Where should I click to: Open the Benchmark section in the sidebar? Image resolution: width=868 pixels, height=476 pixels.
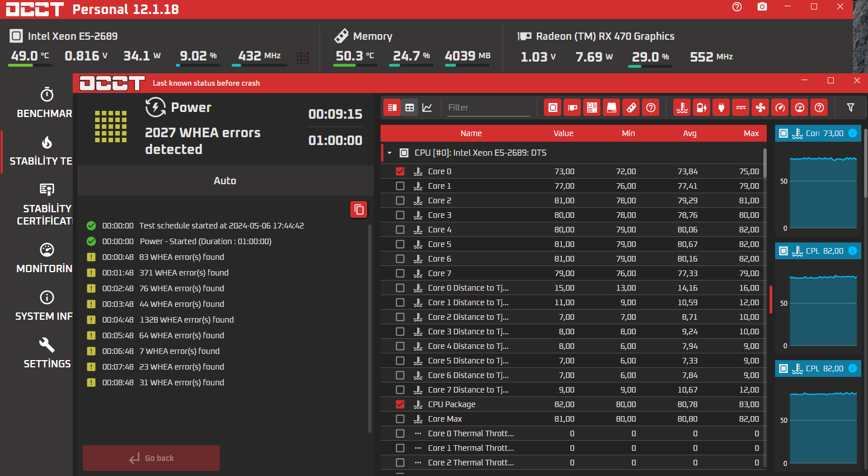point(45,103)
